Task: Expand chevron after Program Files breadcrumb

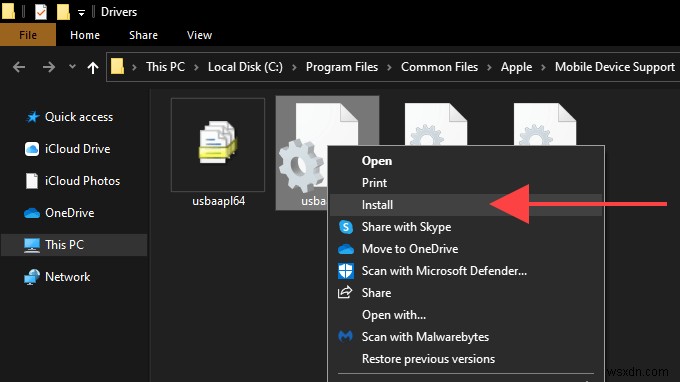Action: click(x=389, y=67)
